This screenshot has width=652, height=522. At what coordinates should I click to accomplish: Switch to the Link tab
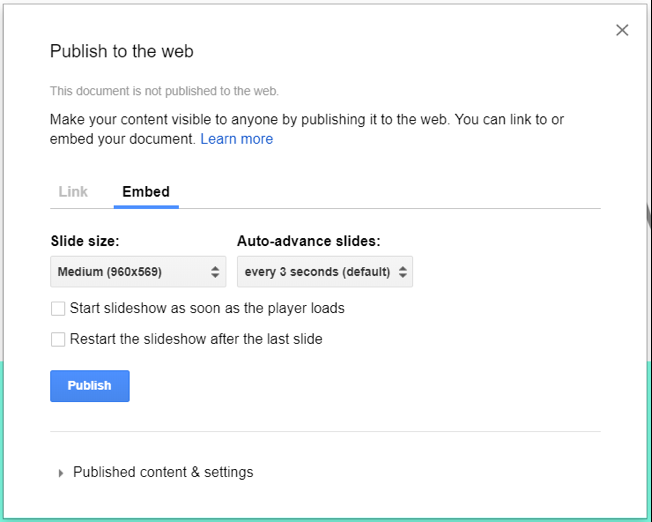point(73,192)
